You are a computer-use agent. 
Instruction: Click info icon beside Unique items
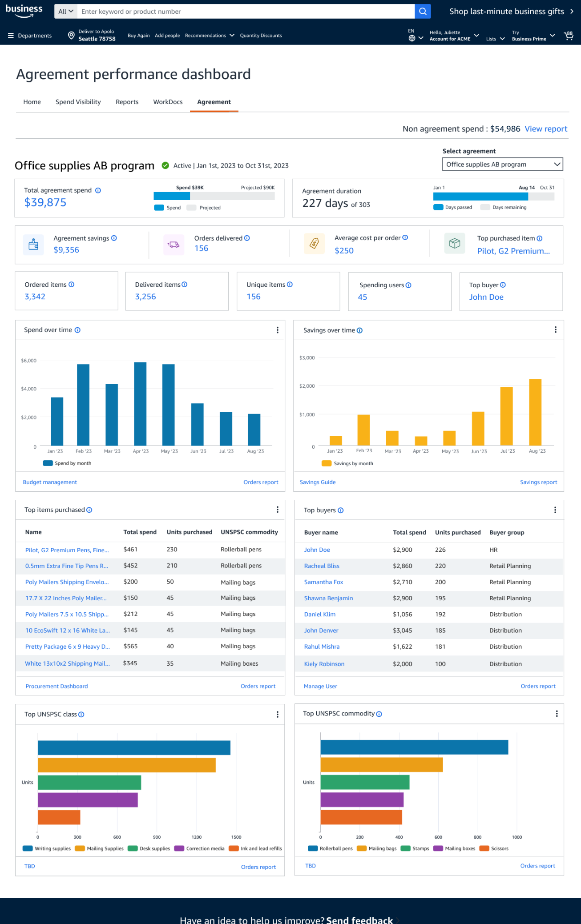click(x=290, y=285)
